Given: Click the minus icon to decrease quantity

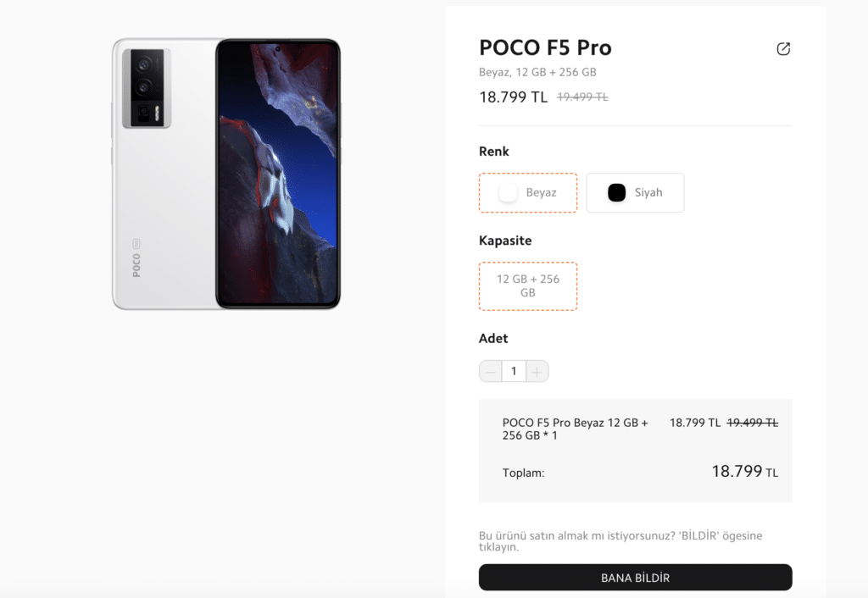Looking at the screenshot, I should click(x=490, y=370).
